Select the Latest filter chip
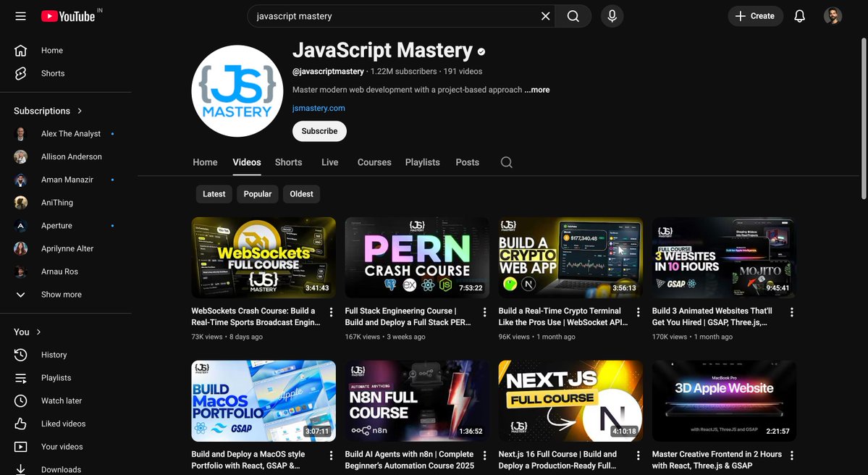Screen dimensions: 868x475 point(214,193)
